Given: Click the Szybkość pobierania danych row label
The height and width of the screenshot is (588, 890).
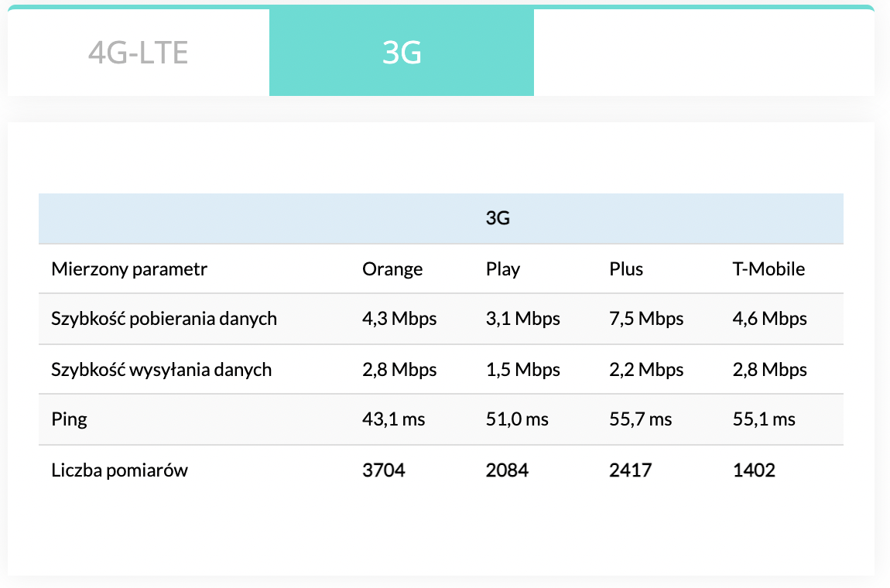Looking at the screenshot, I should click(x=164, y=319).
